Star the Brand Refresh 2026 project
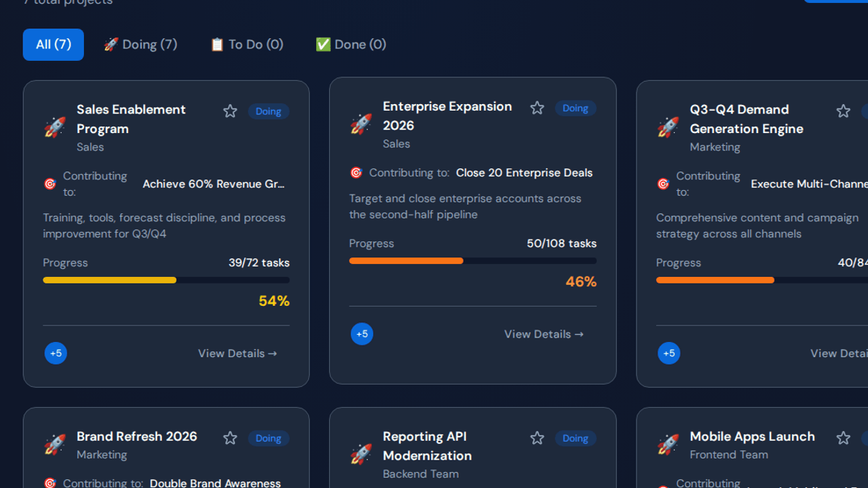The height and width of the screenshot is (488, 868). pyautogui.click(x=230, y=438)
